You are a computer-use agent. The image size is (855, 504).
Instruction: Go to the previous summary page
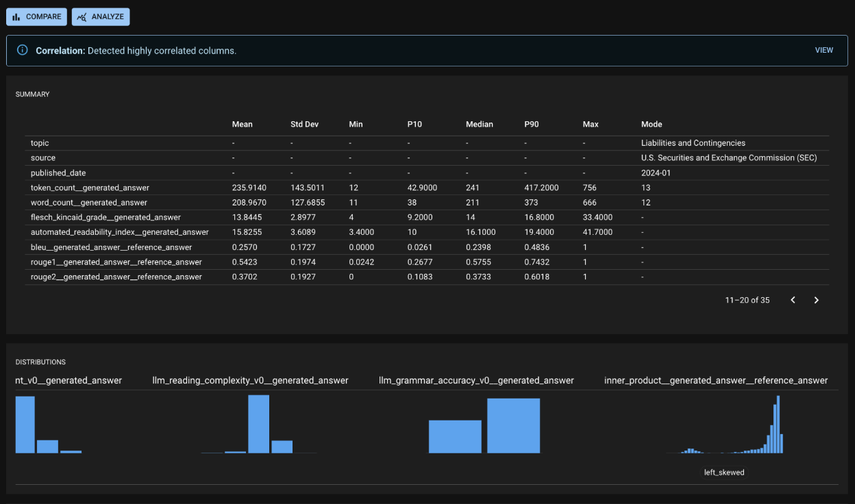(793, 300)
